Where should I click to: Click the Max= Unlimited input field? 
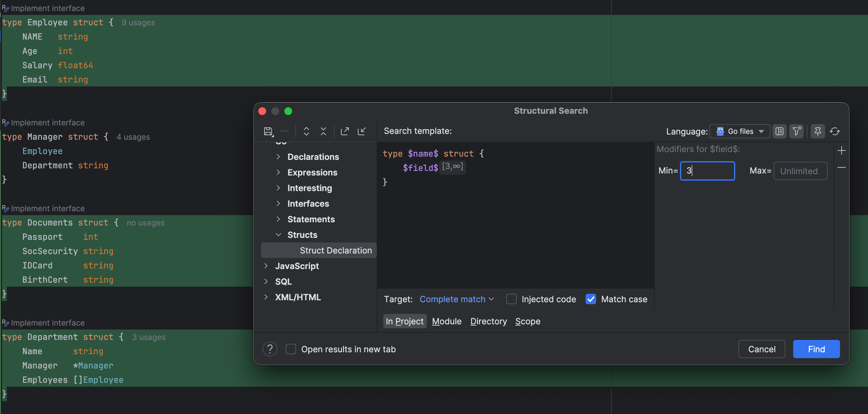pyautogui.click(x=800, y=171)
